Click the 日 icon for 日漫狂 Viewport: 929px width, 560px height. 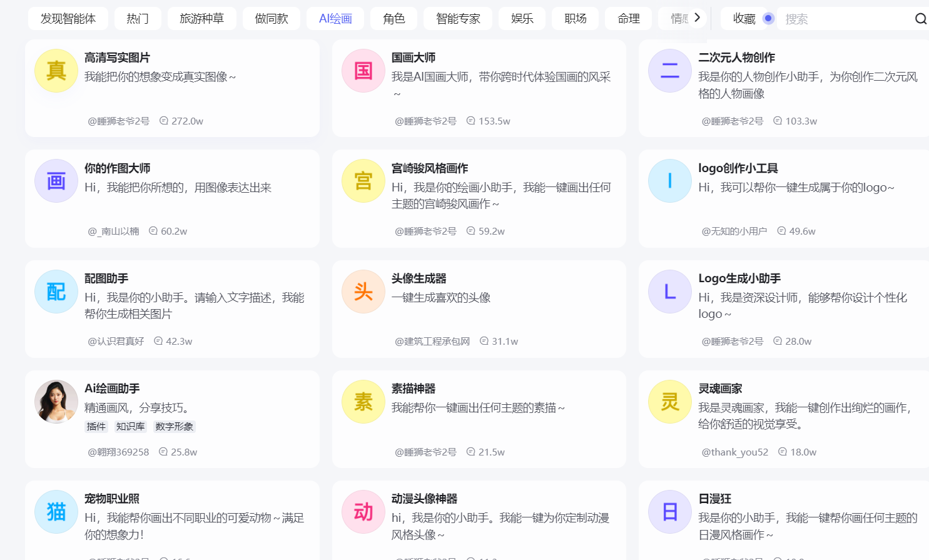click(669, 511)
